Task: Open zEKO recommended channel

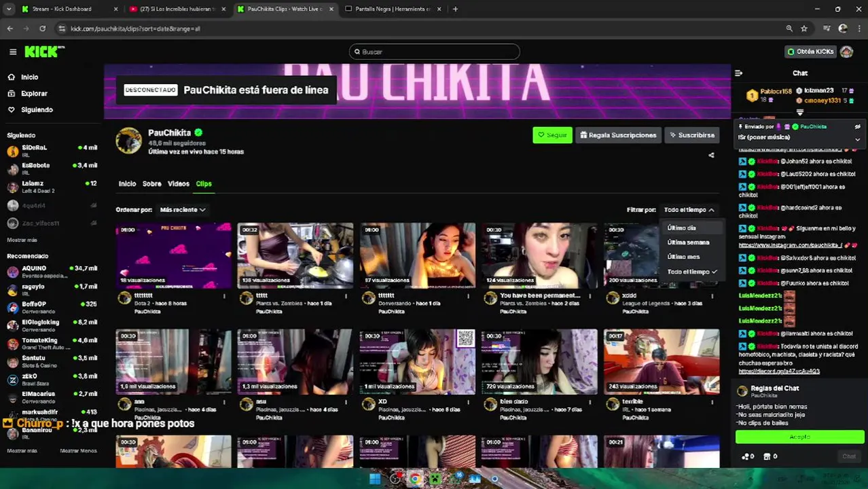Action: [52, 379]
